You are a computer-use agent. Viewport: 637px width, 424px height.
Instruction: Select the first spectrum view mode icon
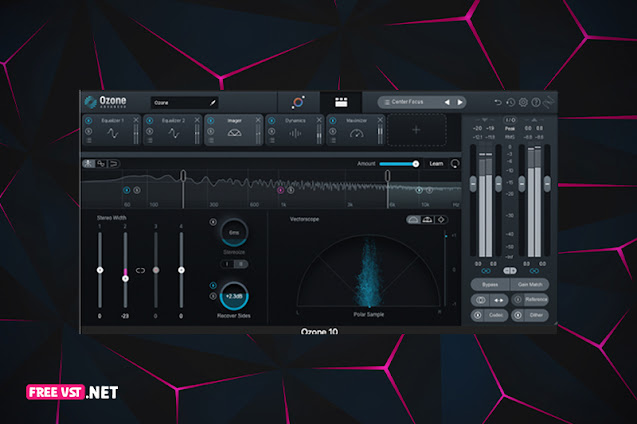click(x=88, y=164)
